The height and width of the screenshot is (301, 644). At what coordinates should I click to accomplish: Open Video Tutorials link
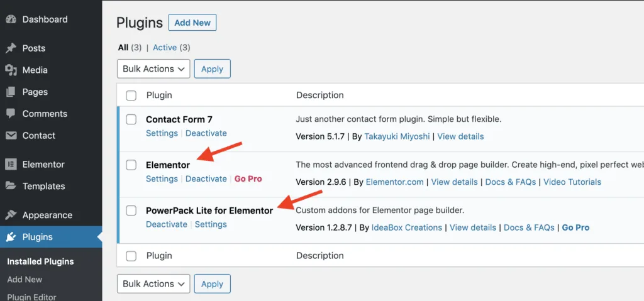(572, 182)
